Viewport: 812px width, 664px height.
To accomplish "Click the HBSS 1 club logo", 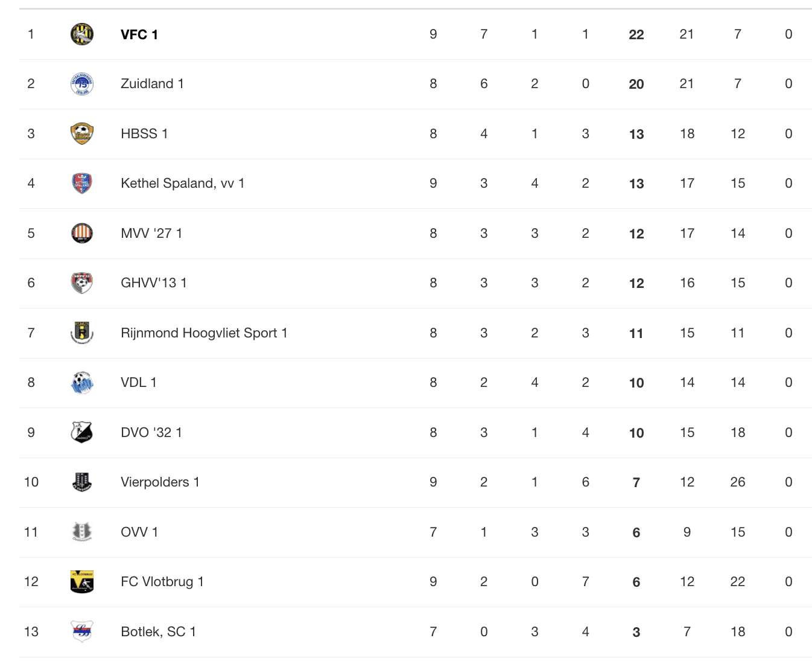I will (82, 134).
